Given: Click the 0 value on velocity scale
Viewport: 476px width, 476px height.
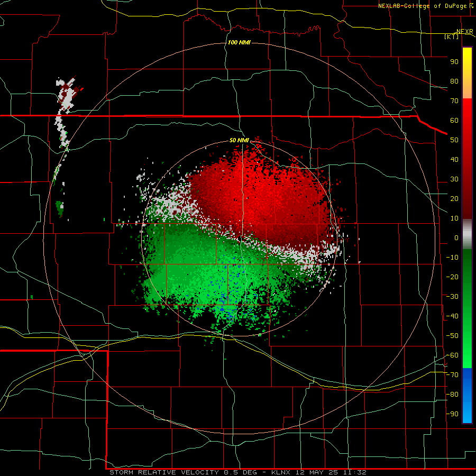Looking at the screenshot, I should click(456, 237).
